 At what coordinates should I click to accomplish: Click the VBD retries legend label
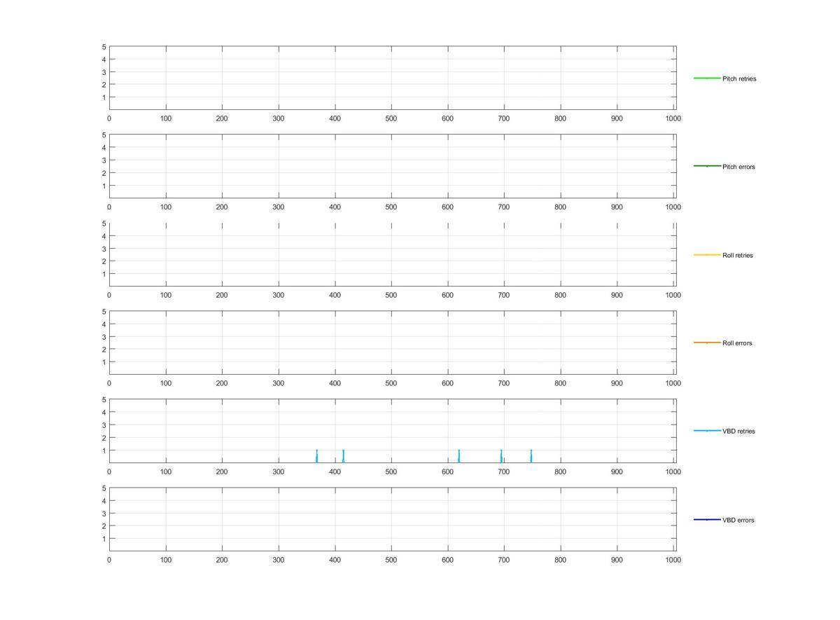(x=738, y=432)
